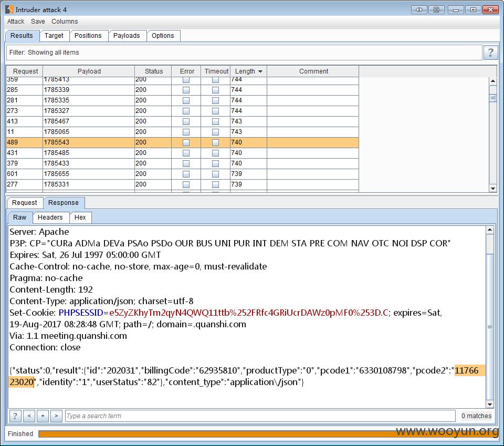Sort results by the Timeout column header
Viewport: 504px width, 446px height.
[x=216, y=71]
